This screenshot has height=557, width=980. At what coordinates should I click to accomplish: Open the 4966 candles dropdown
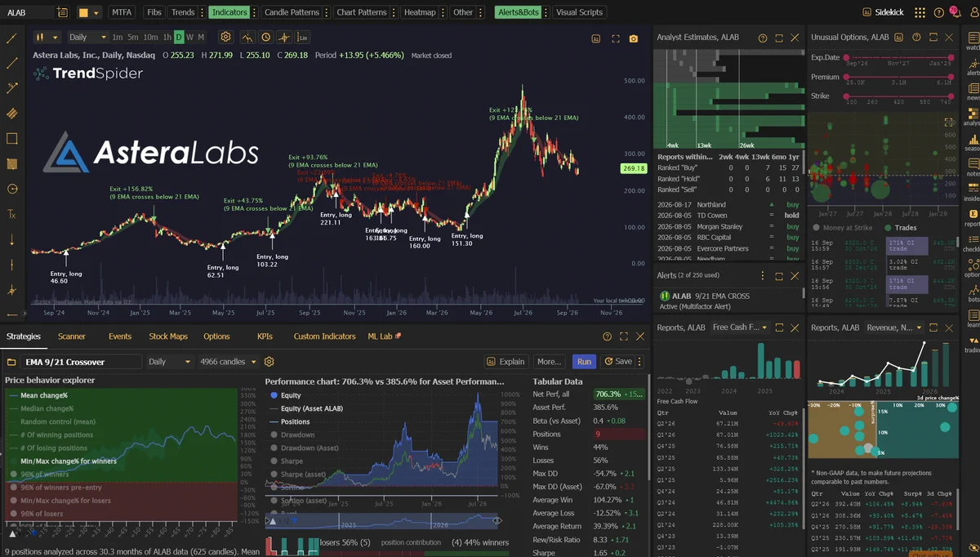tap(228, 362)
